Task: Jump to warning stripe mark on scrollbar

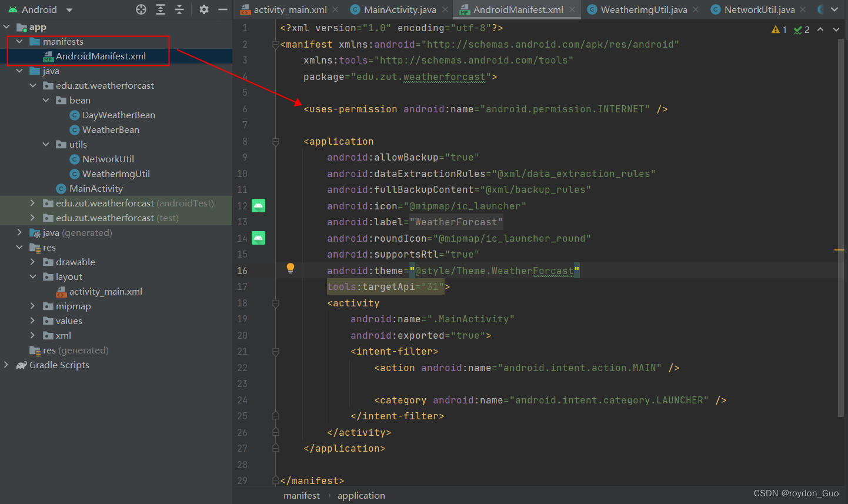Action: (x=839, y=250)
